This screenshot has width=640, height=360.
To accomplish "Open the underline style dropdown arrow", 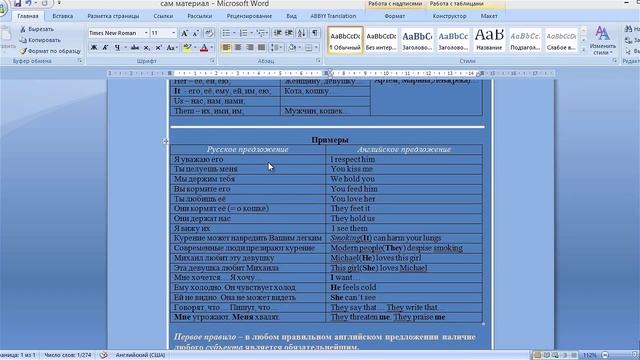I will (x=125, y=48).
